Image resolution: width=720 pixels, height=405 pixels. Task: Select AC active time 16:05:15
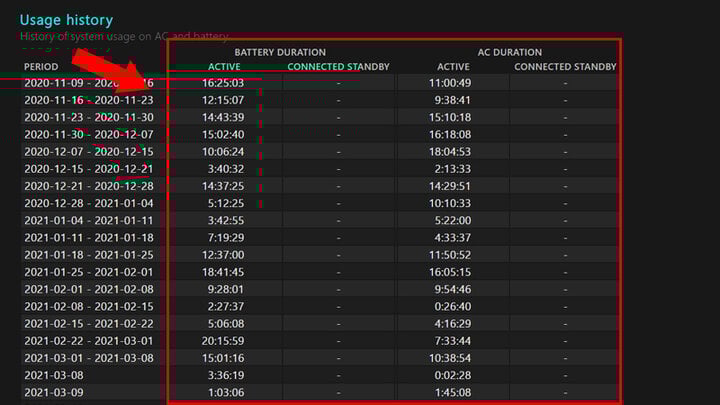click(x=450, y=272)
